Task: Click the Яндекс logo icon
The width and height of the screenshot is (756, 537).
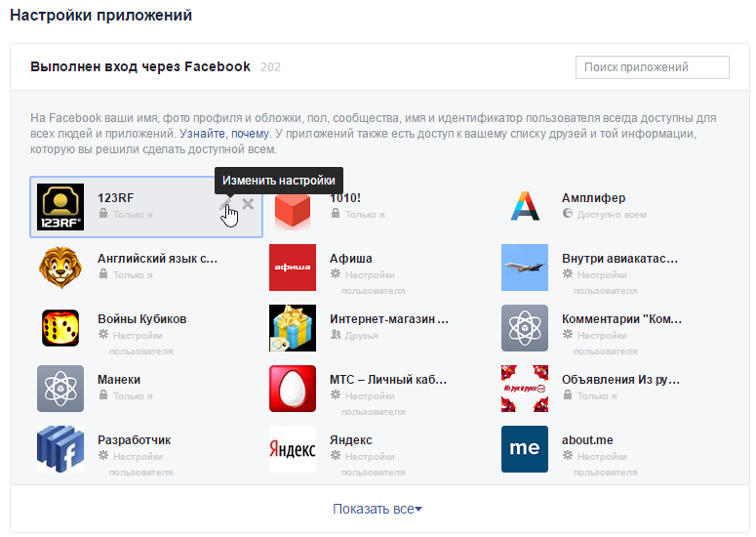Action: pyautogui.click(x=293, y=449)
